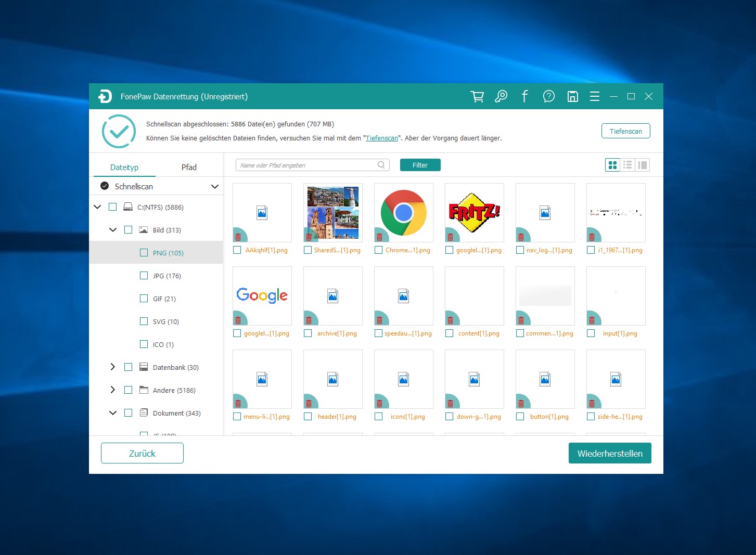Check the Bild (313) checkbox
The width and height of the screenshot is (756, 555).
tap(128, 230)
